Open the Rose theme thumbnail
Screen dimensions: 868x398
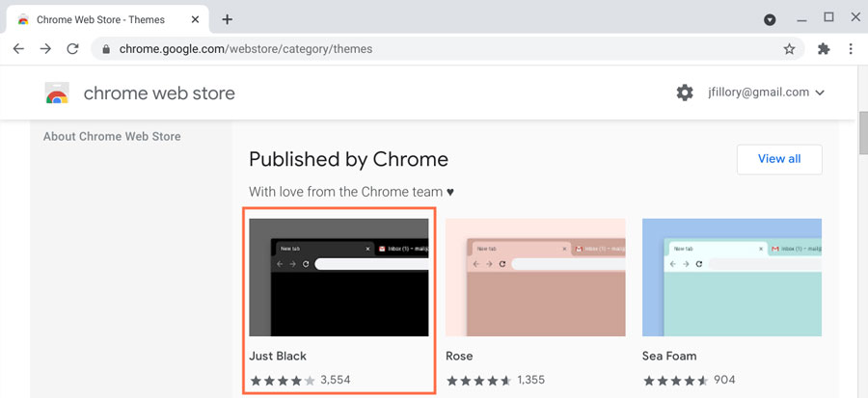click(x=535, y=278)
